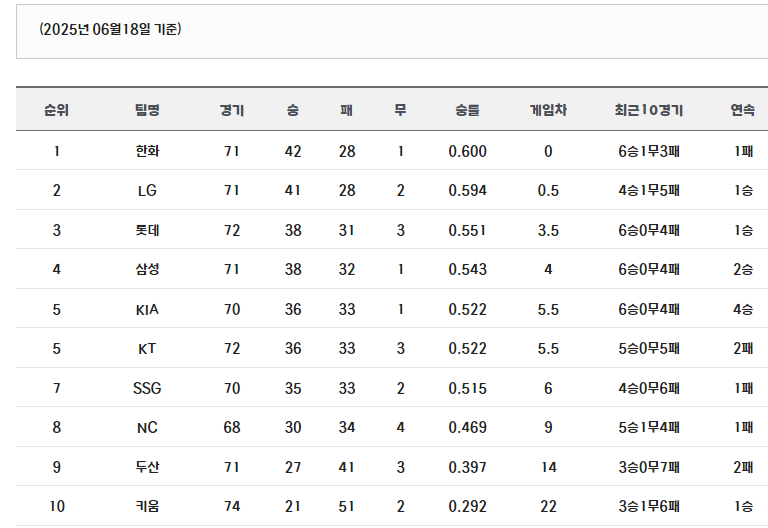The image size is (768, 528).
Task: Click the 승률 column header
Action: click(x=467, y=110)
